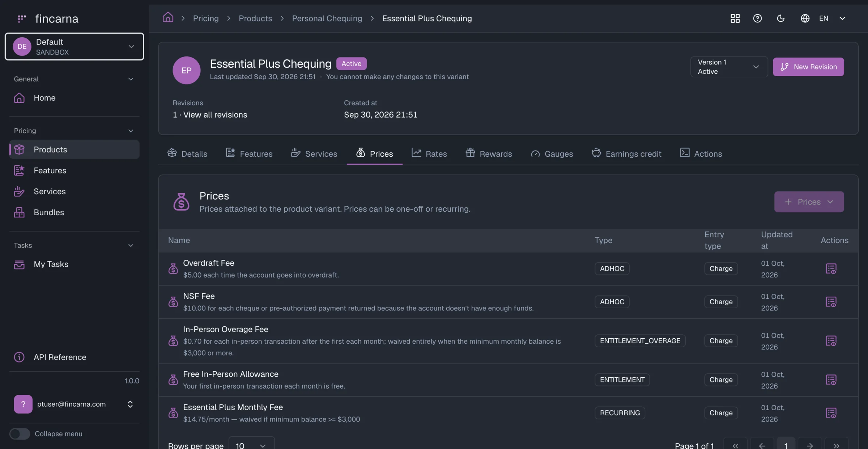Click the fincarna logo dots icon
The height and width of the screenshot is (449, 868).
[22, 18]
